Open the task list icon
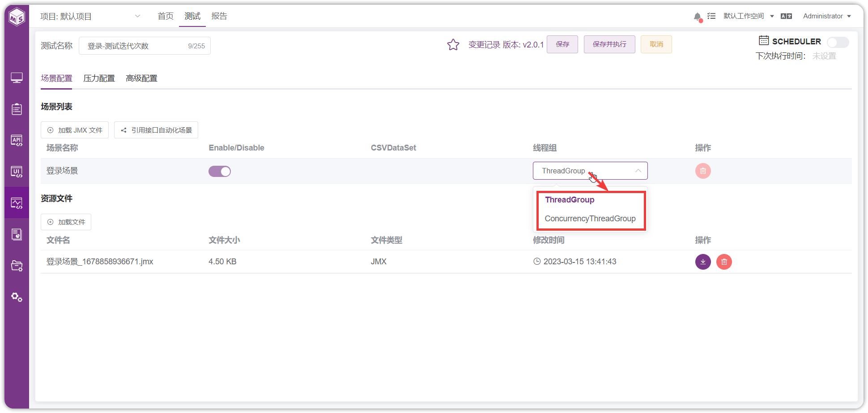This screenshot has width=868, height=413. (x=711, y=16)
